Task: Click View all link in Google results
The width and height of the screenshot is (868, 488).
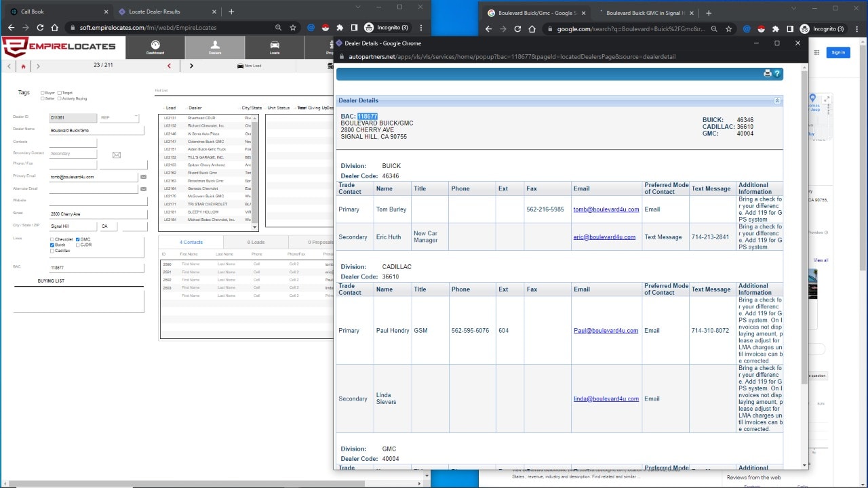Action: click(821, 260)
